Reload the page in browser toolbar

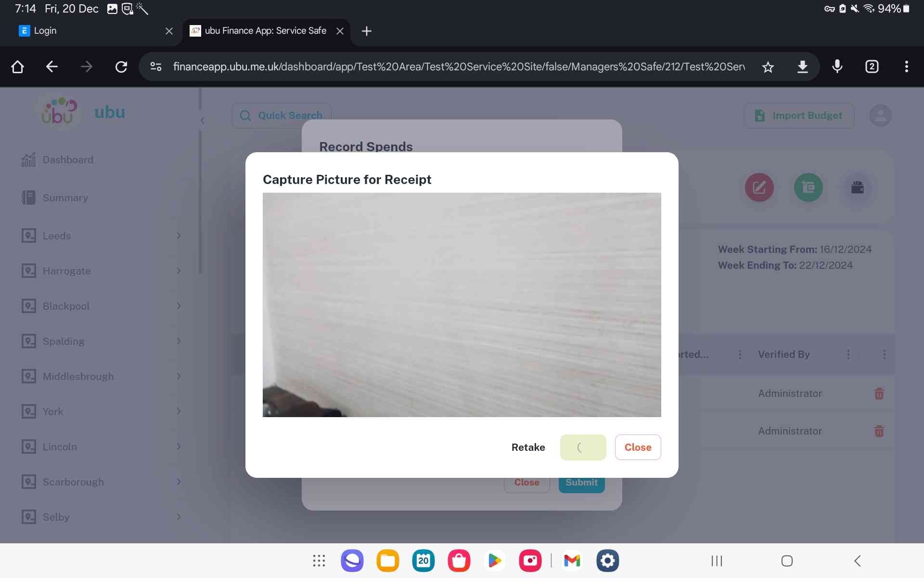coord(121,67)
